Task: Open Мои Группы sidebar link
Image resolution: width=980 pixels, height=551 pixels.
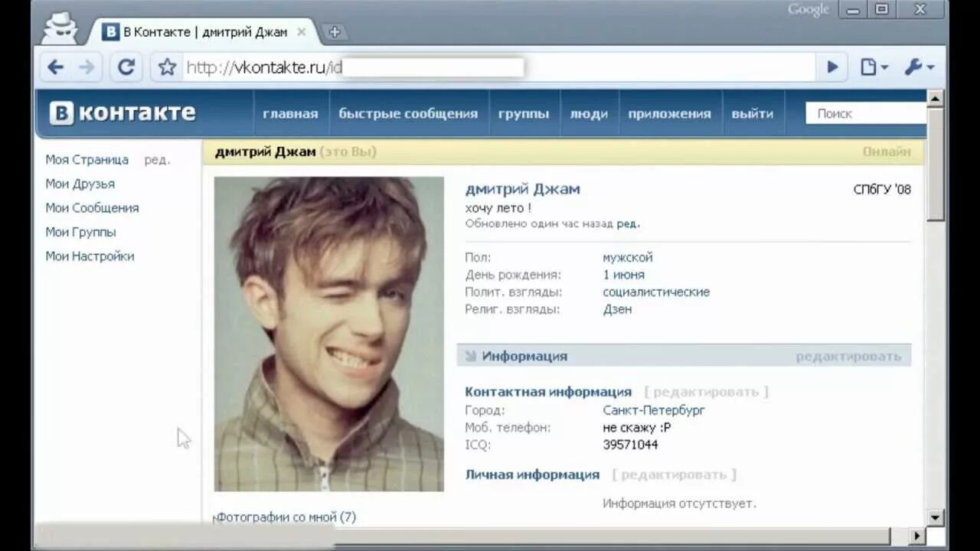Action: [80, 232]
